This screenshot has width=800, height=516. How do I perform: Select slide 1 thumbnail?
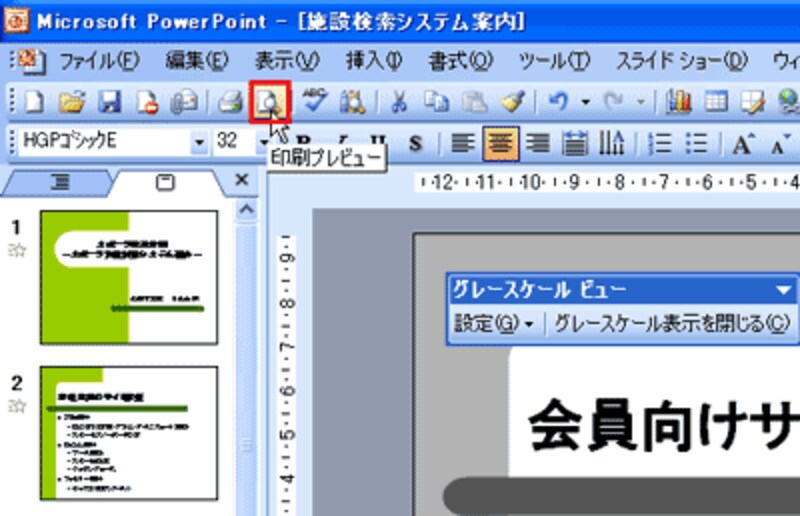click(x=129, y=278)
